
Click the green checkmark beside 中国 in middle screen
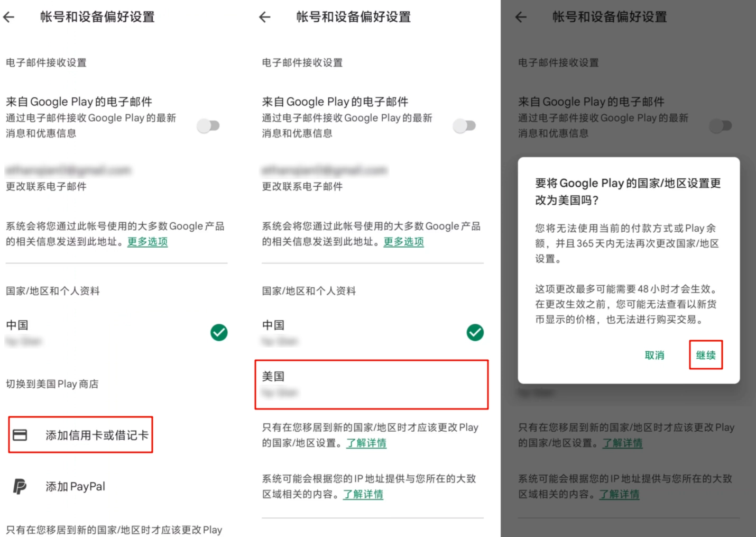coord(475,332)
